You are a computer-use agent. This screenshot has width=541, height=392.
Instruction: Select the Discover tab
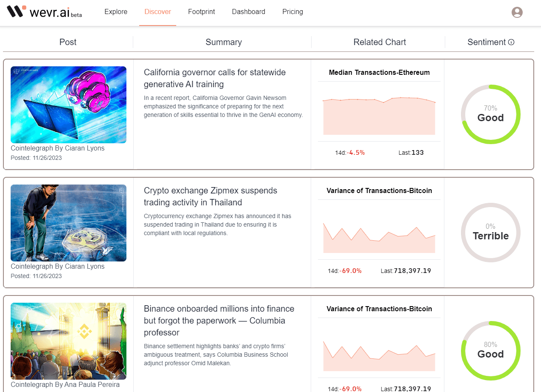point(157,12)
